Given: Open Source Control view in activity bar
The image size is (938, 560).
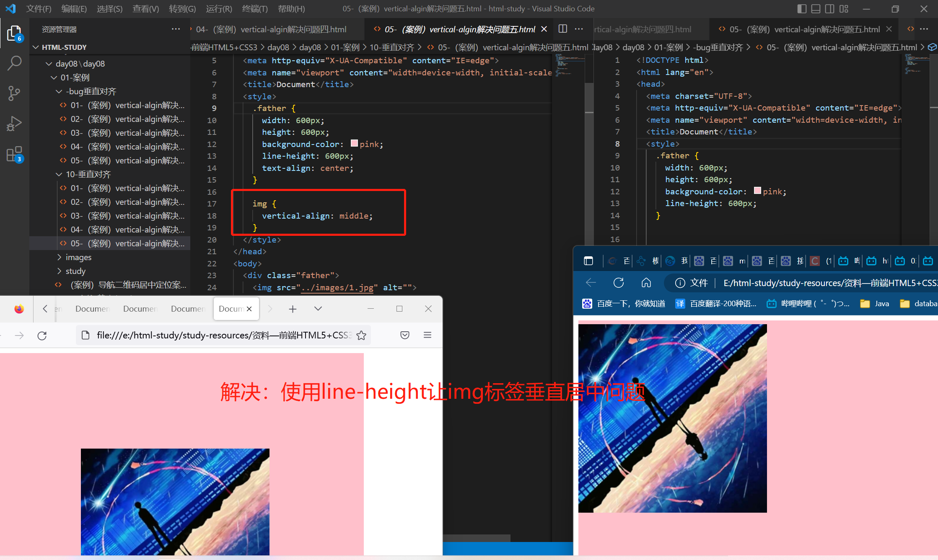Looking at the screenshot, I should [x=14, y=93].
